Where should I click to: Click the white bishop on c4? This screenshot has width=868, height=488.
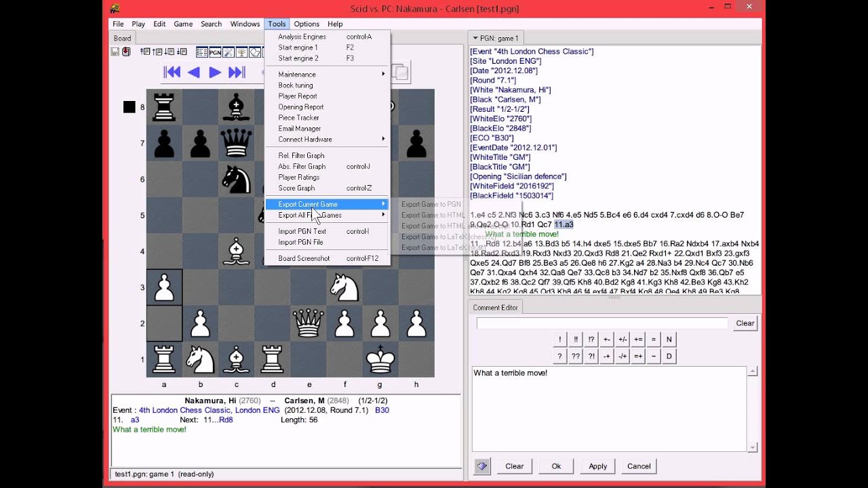(236, 251)
